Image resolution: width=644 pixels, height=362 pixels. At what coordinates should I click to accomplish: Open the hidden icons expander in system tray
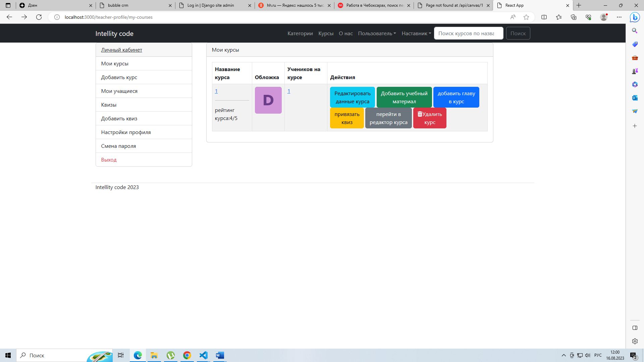pos(564,356)
